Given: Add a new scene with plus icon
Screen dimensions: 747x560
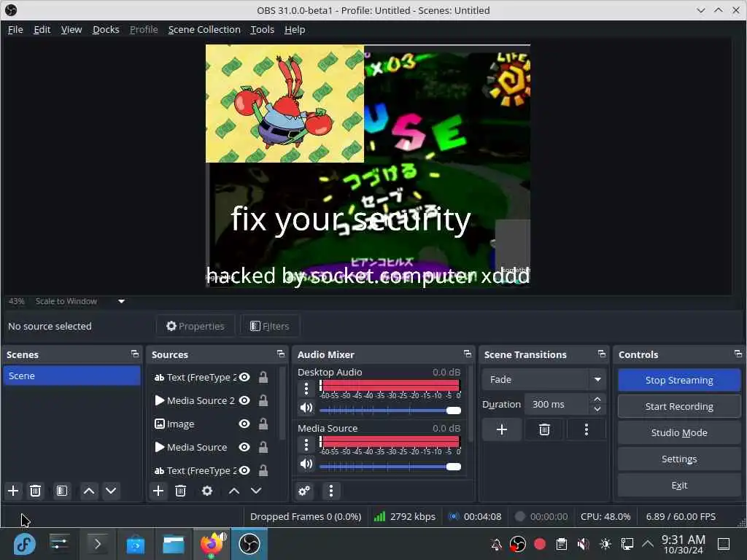Looking at the screenshot, I should point(13,491).
